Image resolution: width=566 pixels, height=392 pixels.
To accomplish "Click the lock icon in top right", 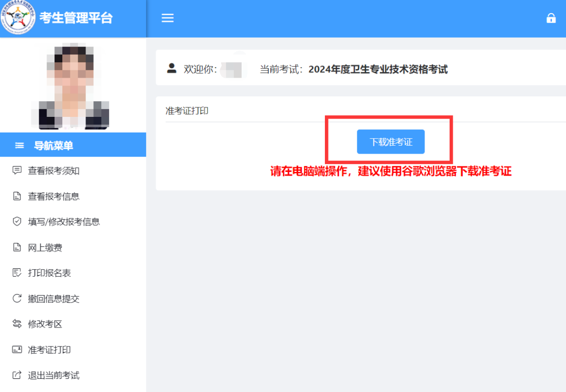I will [551, 18].
